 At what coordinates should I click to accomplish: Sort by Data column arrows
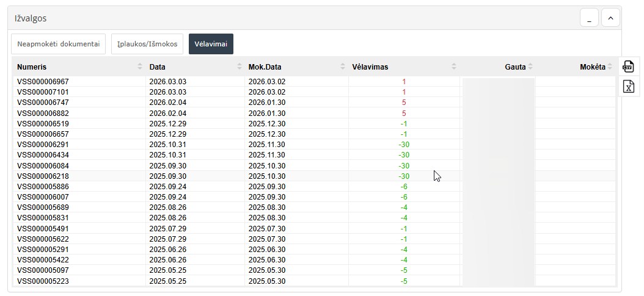point(240,67)
